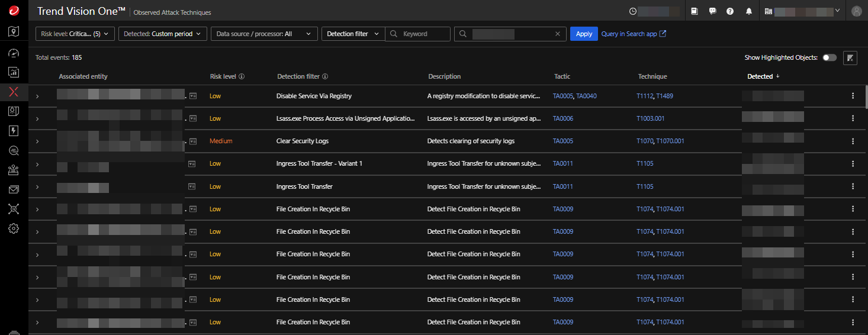
Task: Click the envelope icon in left sidebar
Action: pos(14,189)
